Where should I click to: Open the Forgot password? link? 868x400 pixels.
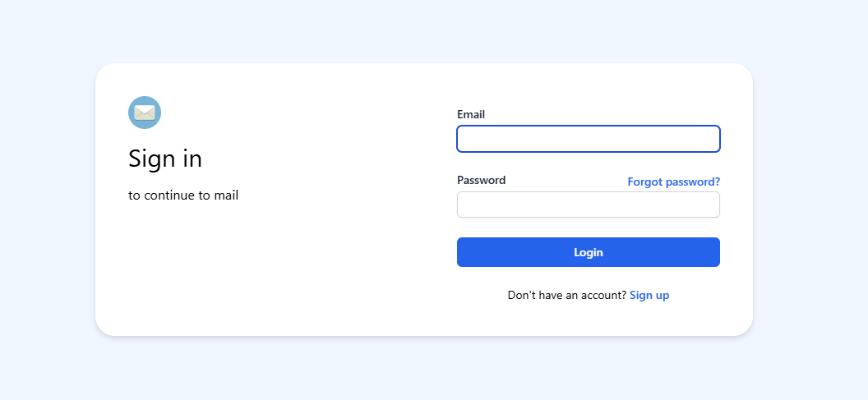click(x=673, y=182)
